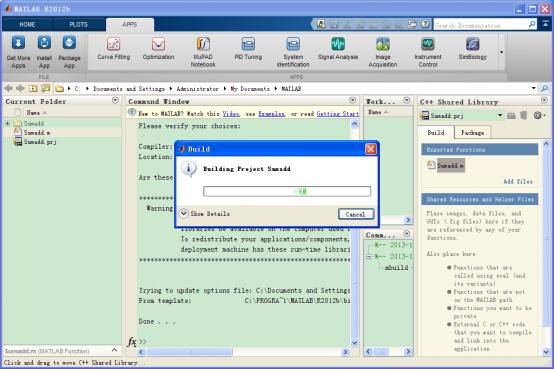Click My Documents in the folder path
The width and height of the screenshot is (554, 369).
250,89
